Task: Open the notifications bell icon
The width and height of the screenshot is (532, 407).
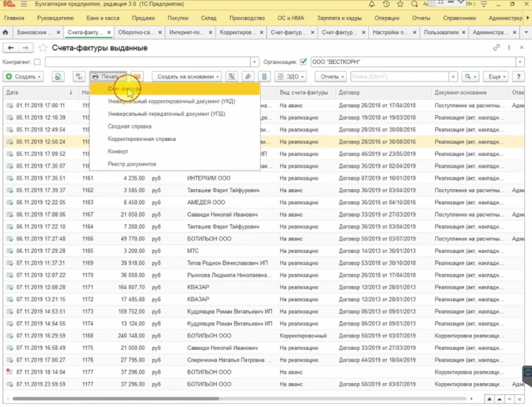Action: click(x=371, y=4)
